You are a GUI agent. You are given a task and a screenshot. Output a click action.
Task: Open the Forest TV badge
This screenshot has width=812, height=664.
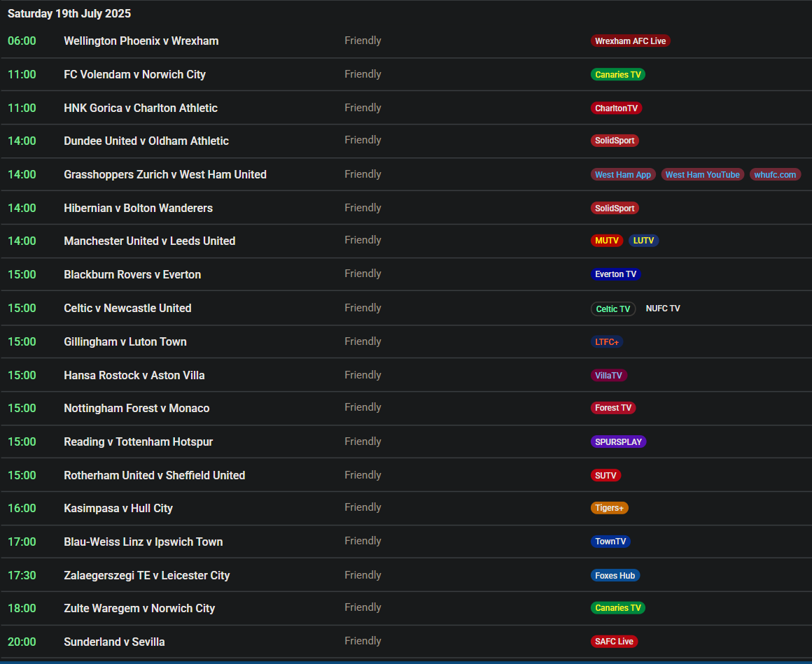click(613, 408)
